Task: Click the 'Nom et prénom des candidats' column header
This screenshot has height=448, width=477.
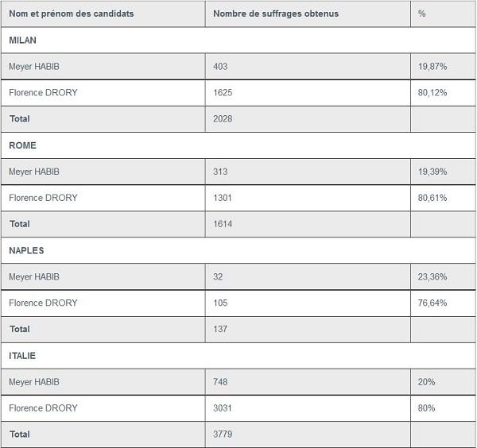Action: coord(72,14)
